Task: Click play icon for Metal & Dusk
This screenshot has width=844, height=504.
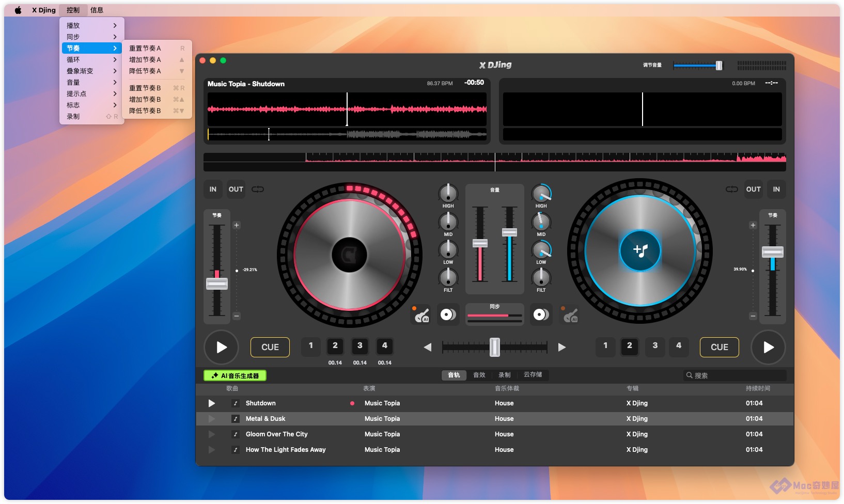Action: coord(212,419)
